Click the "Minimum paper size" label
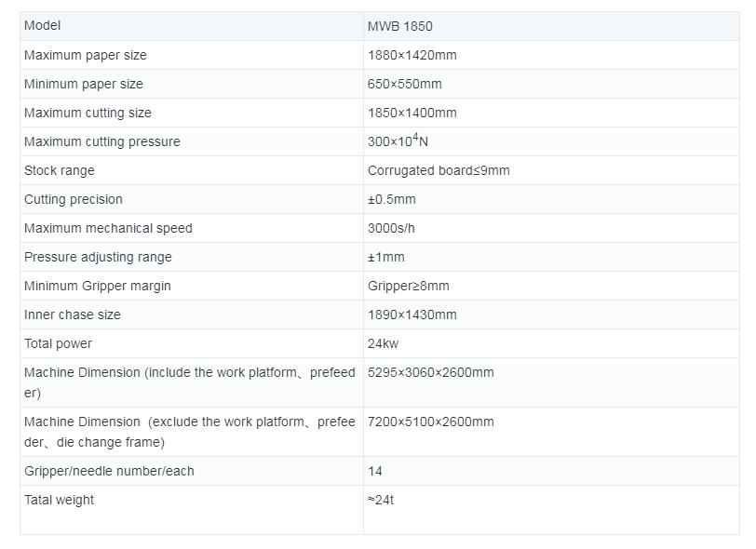The width and height of the screenshot is (756, 549). coord(84,84)
